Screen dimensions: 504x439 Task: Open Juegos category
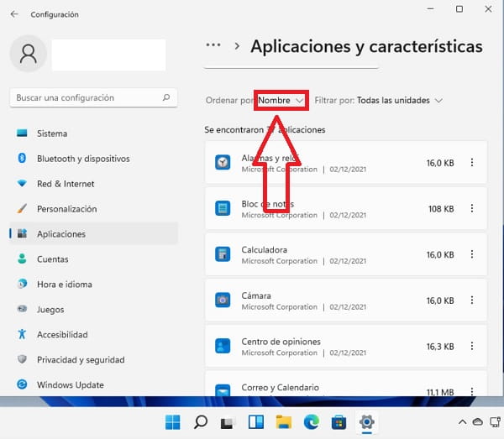pyautogui.click(x=93, y=309)
